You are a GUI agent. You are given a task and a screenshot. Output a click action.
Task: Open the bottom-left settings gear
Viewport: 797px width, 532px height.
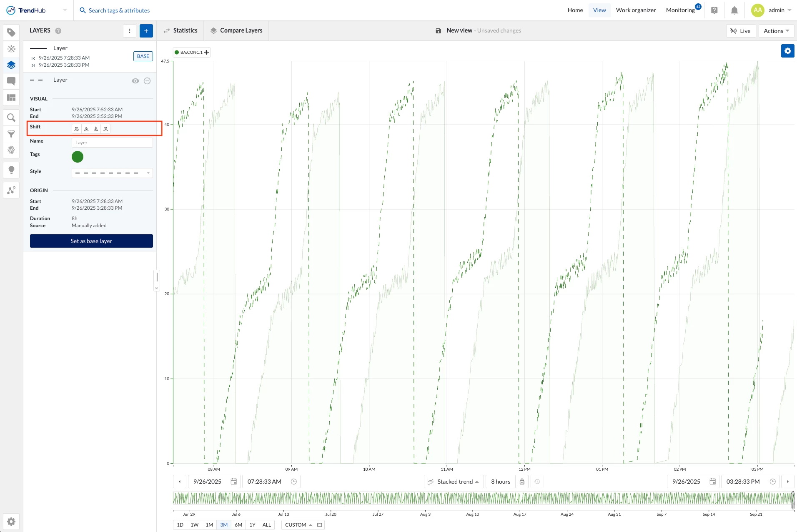(x=11, y=522)
